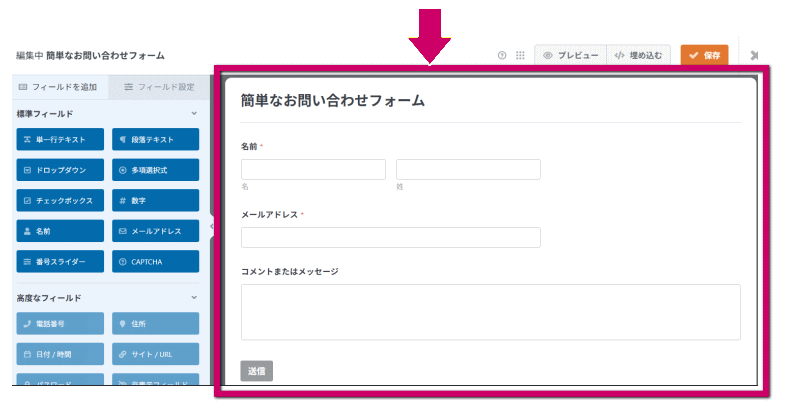Add a 多項選択式 field

155,170
